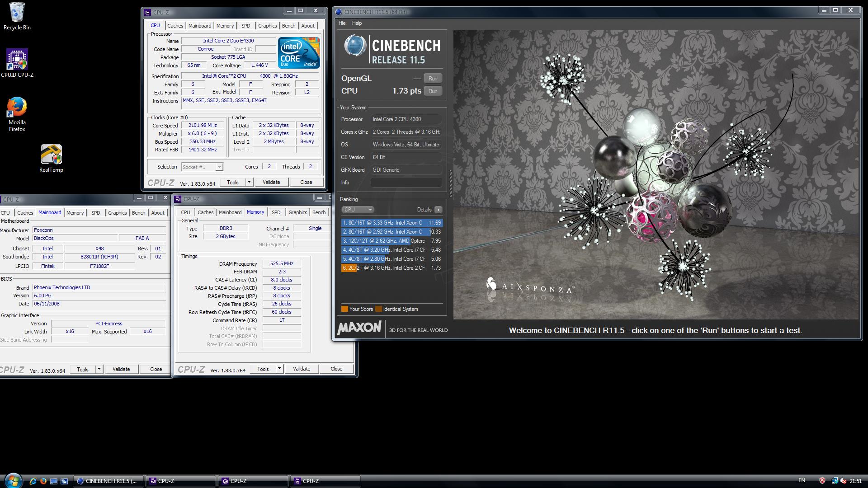Switch to Bench tab in top CPU-Z window
Image resolution: width=868 pixels, height=488 pixels.
[288, 26]
